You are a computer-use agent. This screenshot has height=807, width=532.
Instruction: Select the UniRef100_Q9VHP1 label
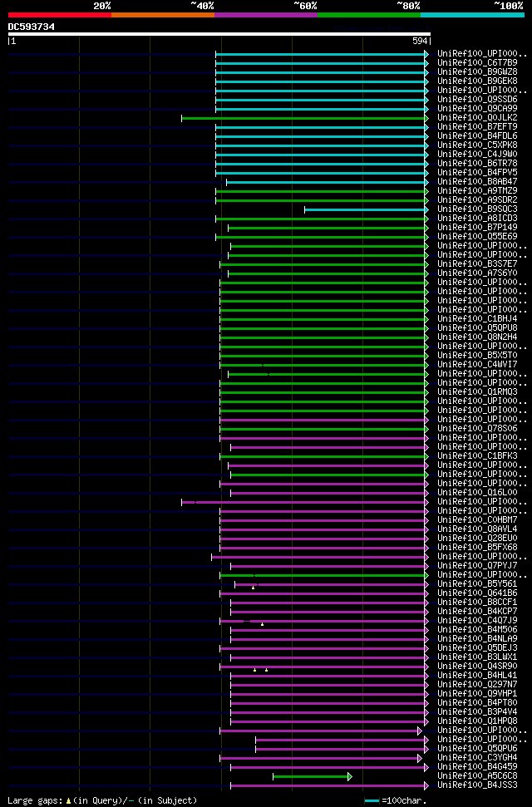(x=477, y=694)
